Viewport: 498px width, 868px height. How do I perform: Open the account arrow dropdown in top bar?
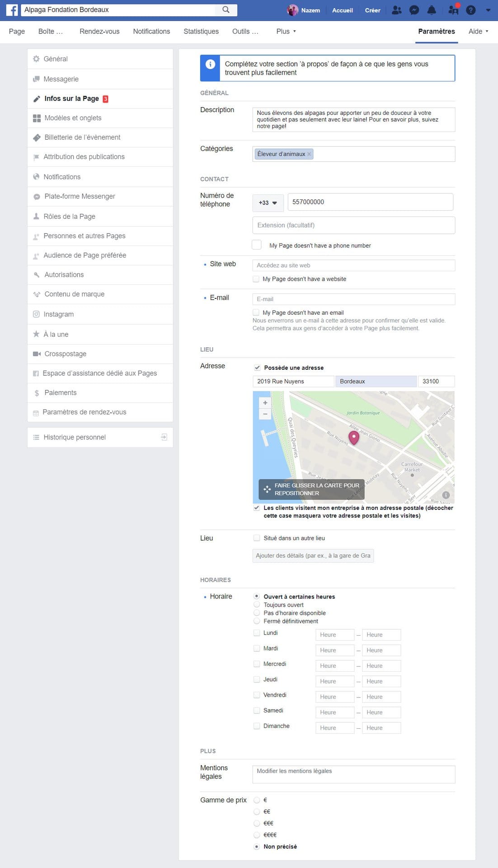click(x=488, y=10)
